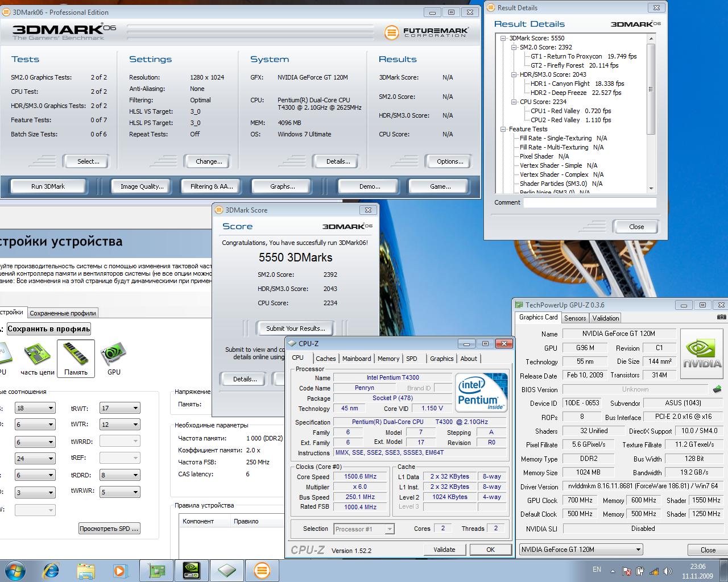Show hidden system tray icons arrow
The width and height of the screenshot is (728, 582).
click(x=613, y=571)
